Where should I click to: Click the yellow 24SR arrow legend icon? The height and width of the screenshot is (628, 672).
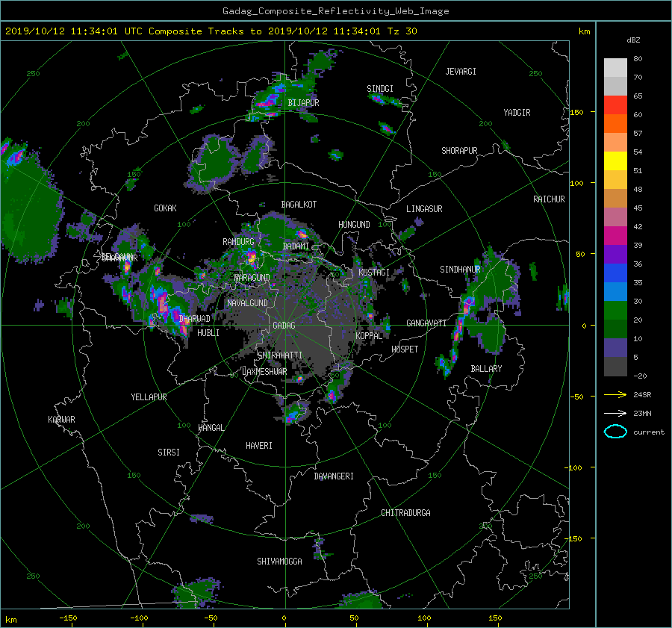[x=615, y=394]
